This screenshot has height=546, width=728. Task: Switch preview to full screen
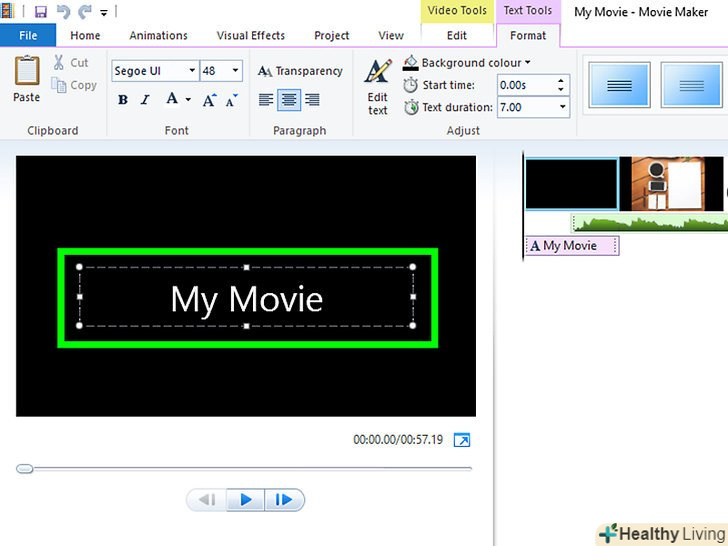tap(461, 440)
